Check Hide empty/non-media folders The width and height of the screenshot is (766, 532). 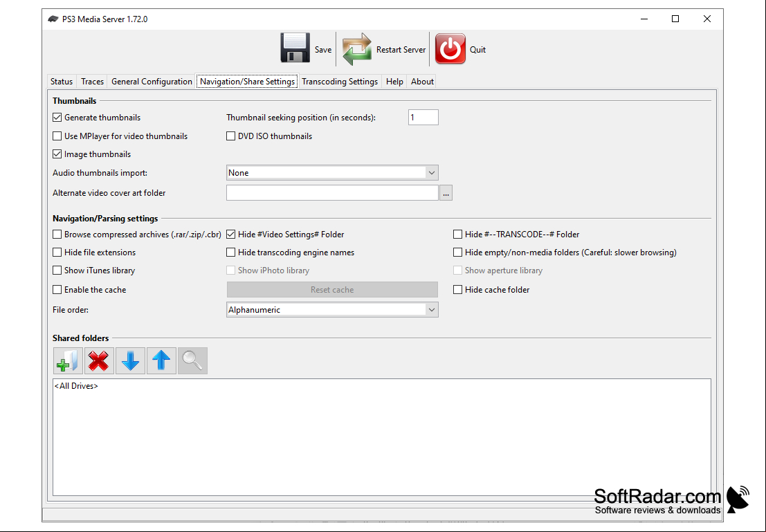click(x=457, y=252)
